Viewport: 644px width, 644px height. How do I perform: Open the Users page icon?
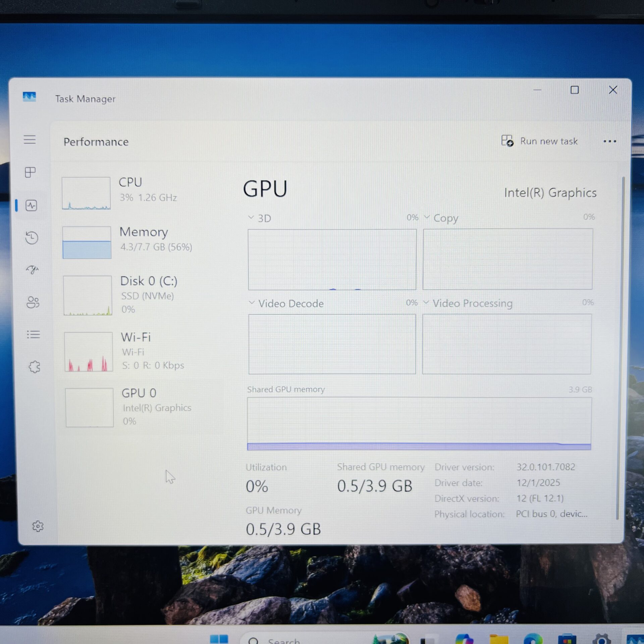tap(33, 302)
